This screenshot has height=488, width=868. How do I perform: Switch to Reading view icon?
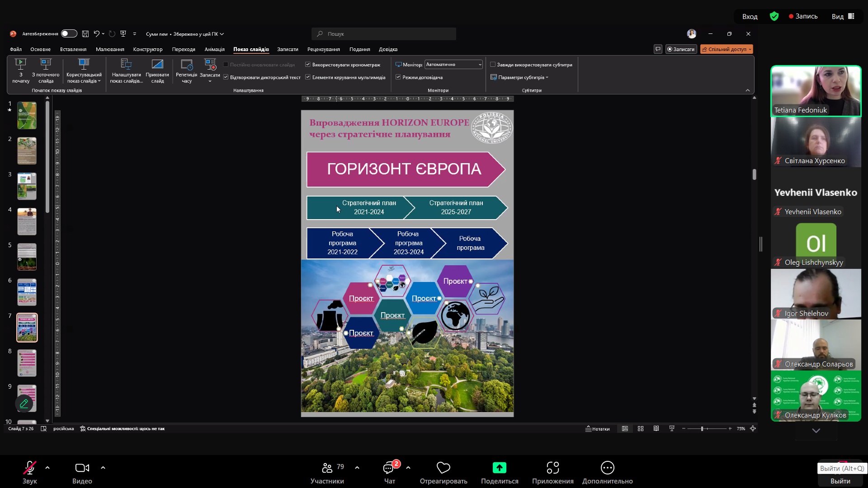click(x=656, y=429)
